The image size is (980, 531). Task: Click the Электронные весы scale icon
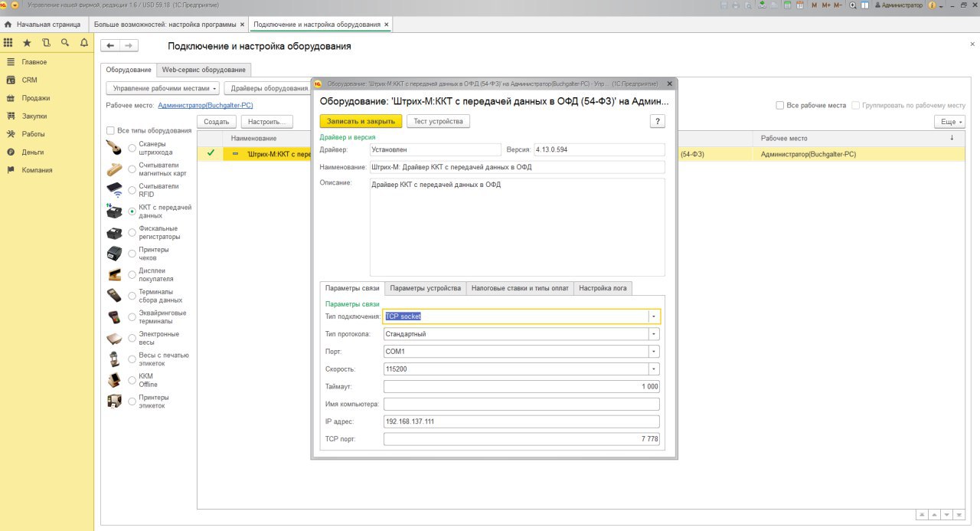pyautogui.click(x=114, y=338)
